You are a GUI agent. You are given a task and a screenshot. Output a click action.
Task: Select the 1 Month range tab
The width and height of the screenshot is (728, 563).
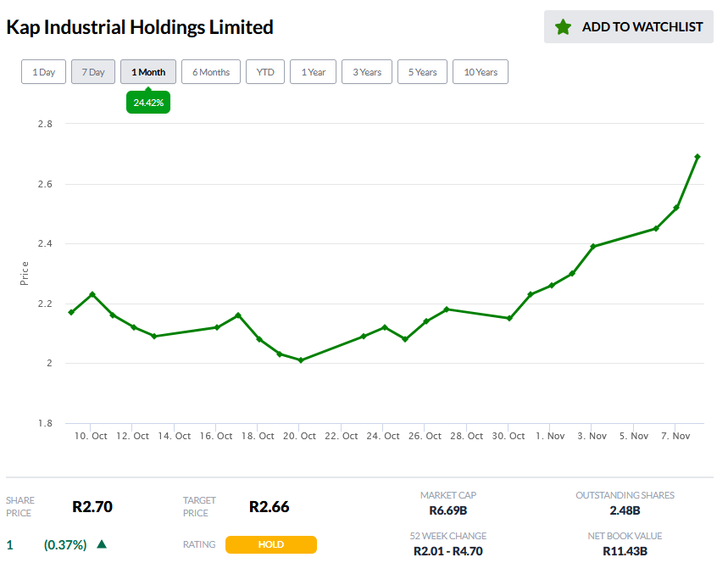[148, 72]
